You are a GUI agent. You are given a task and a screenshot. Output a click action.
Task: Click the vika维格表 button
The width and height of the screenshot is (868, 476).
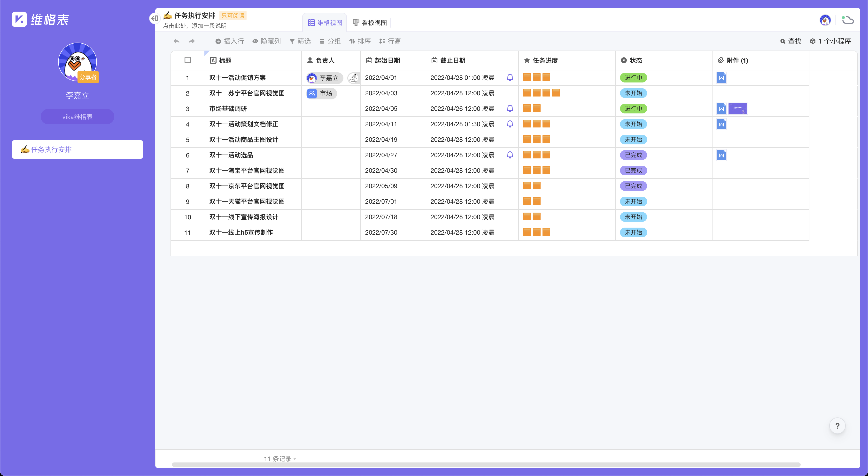point(77,117)
